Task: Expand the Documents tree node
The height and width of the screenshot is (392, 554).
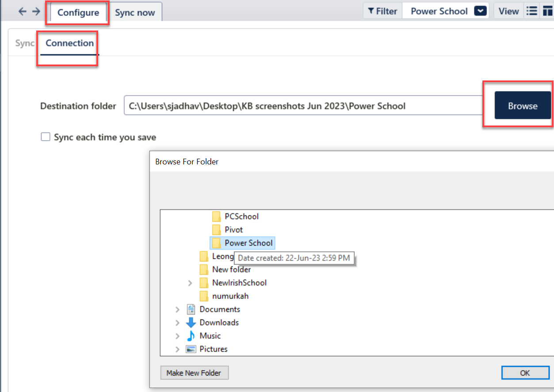Action: coord(177,309)
